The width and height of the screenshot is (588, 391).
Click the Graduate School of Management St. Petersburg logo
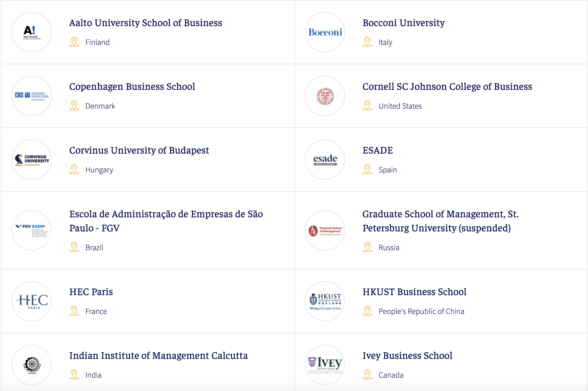click(325, 230)
